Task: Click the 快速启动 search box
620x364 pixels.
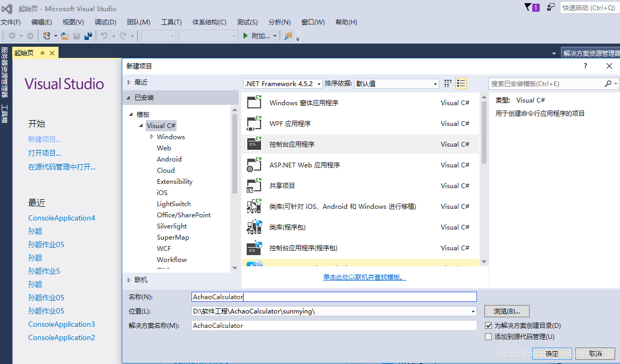Action: click(x=589, y=7)
